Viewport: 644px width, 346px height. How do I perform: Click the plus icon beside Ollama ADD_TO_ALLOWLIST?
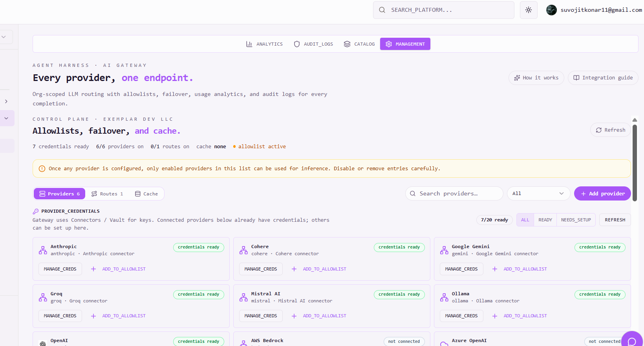pyautogui.click(x=495, y=316)
